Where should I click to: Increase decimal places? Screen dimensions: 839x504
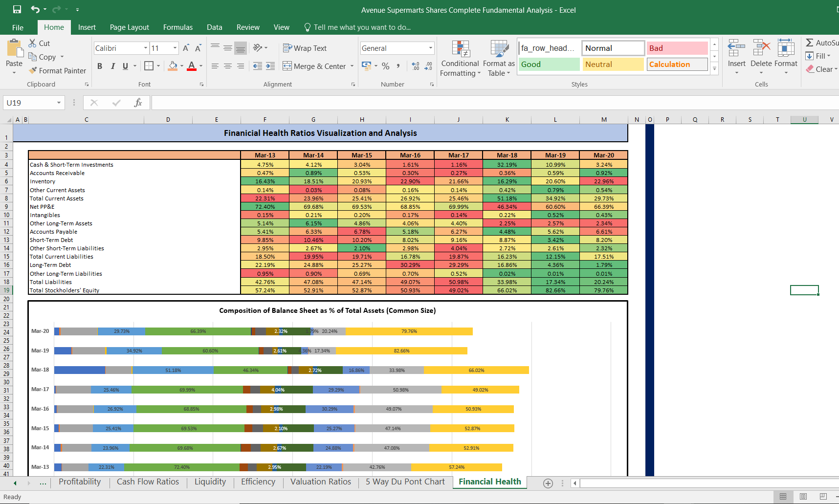(x=416, y=66)
